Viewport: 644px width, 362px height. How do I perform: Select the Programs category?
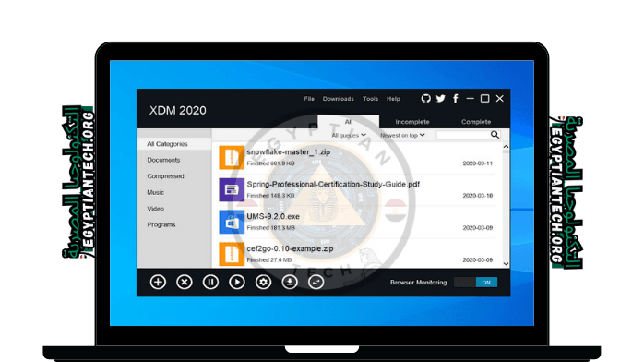[161, 224]
